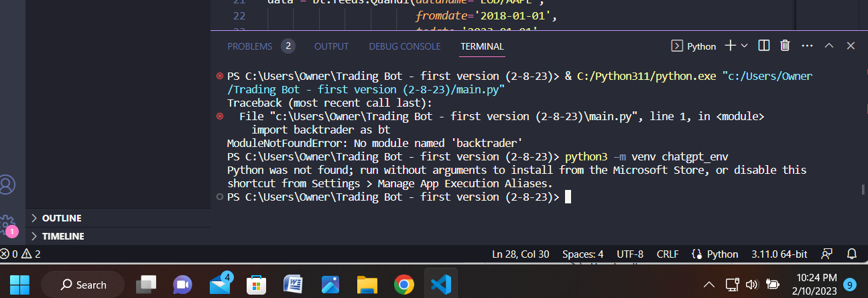Open Microsoft Store from taskbar
Viewport: 868px width, 298px height.
[256, 285]
